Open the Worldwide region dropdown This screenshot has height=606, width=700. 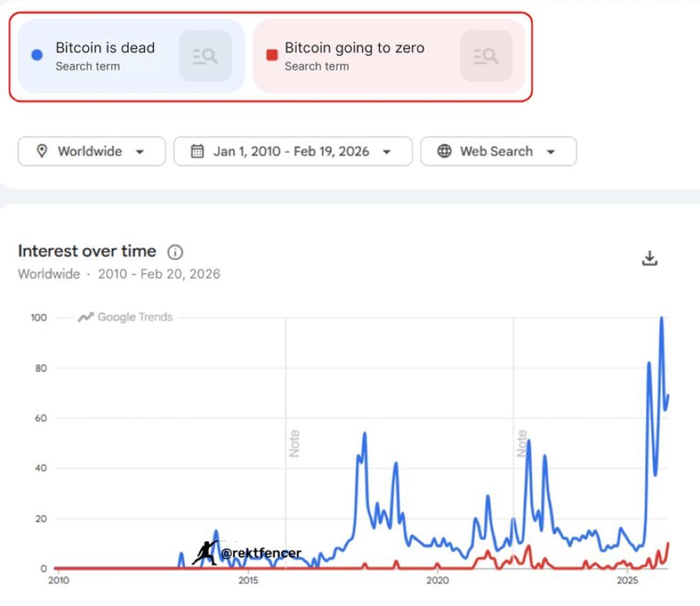90,151
